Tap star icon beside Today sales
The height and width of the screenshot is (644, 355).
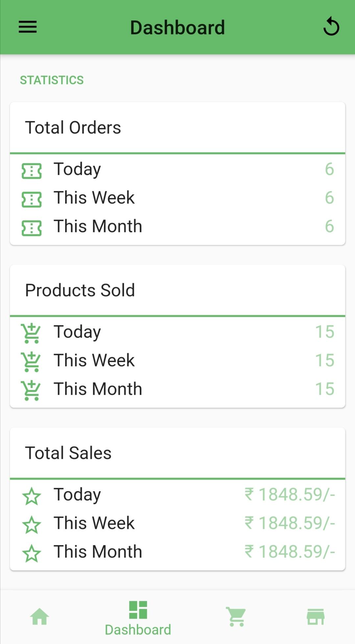[32, 496]
